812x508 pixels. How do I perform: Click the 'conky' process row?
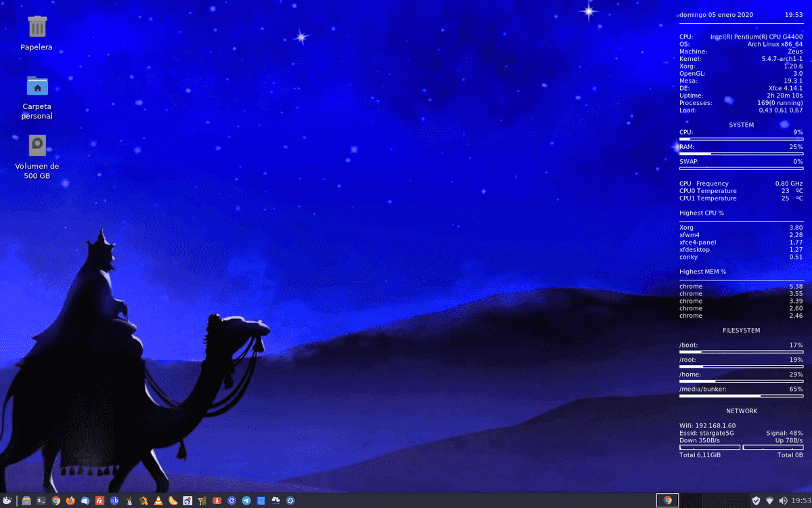(x=741, y=257)
